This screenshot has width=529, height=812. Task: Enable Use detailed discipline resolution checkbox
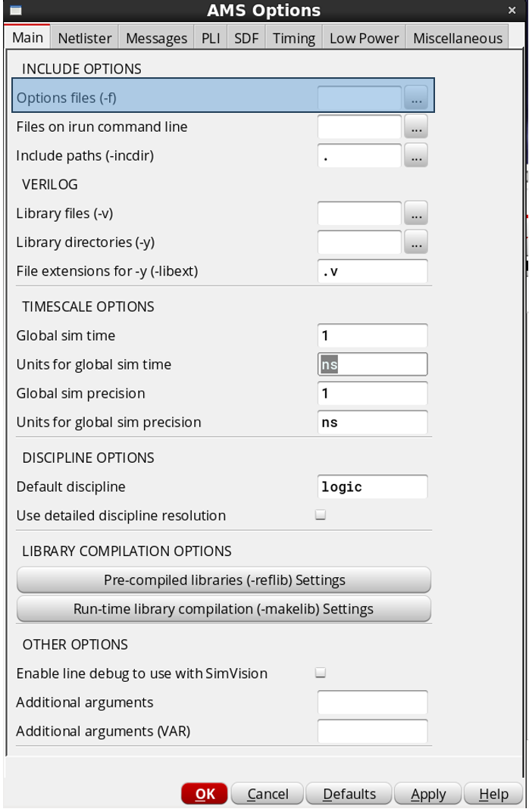point(321,515)
